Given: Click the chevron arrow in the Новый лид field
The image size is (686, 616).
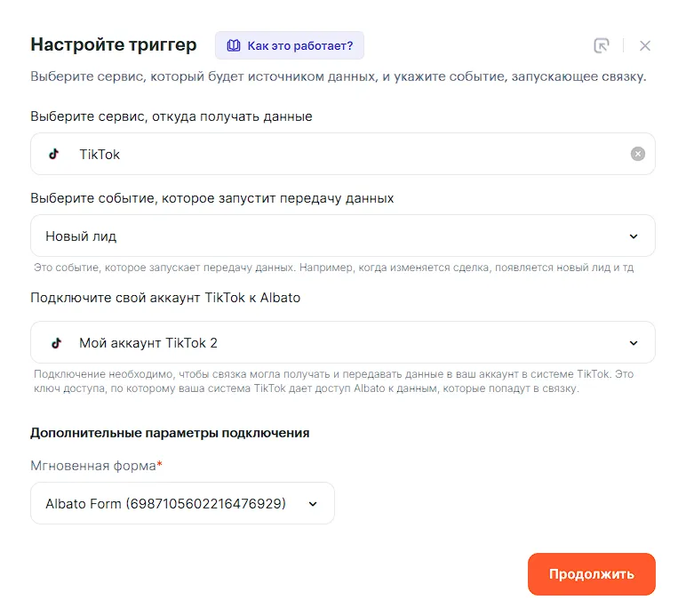Looking at the screenshot, I should 634,236.
